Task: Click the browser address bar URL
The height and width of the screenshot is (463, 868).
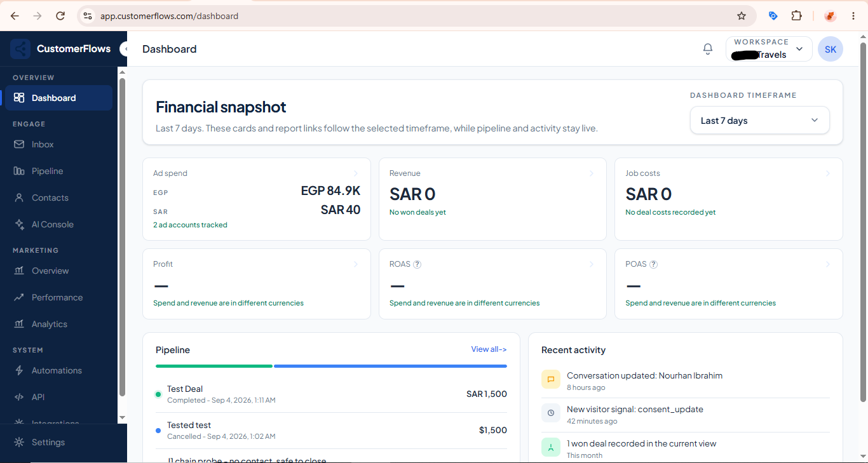Action: pos(169,16)
